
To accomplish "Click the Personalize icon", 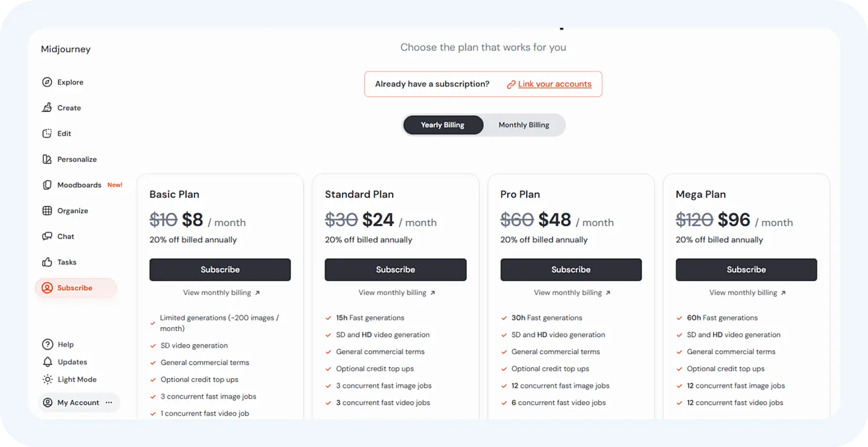I will tap(47, 159).
